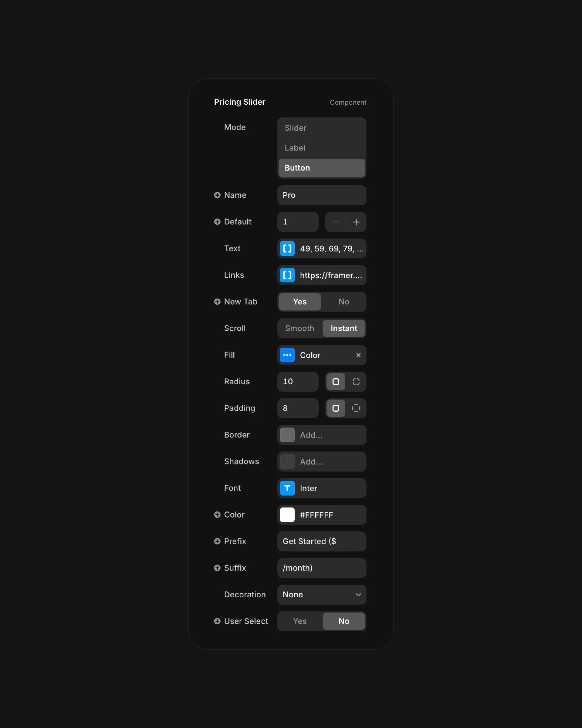Select Label mode option

pos(322,147)
